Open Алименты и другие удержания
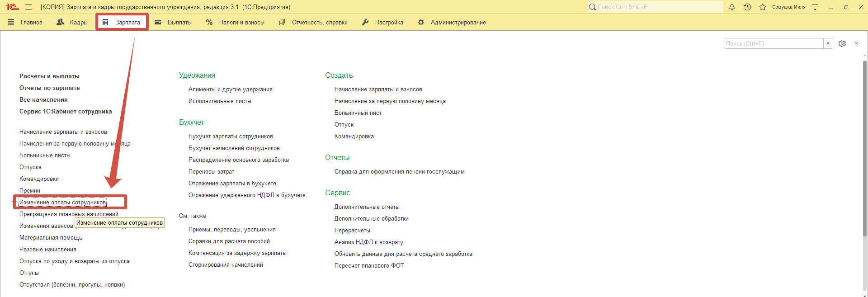The width and height of the screenshot is (868, 297). click(x=231, y=90)
